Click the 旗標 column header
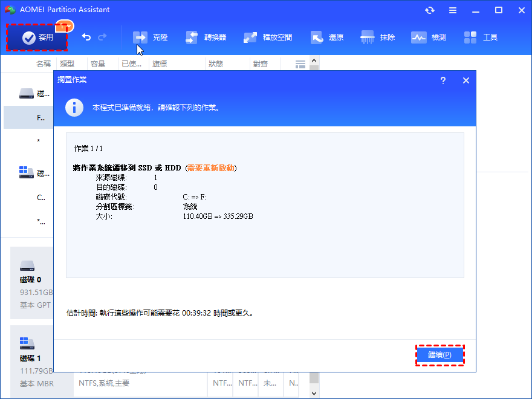 coord(160,64)
